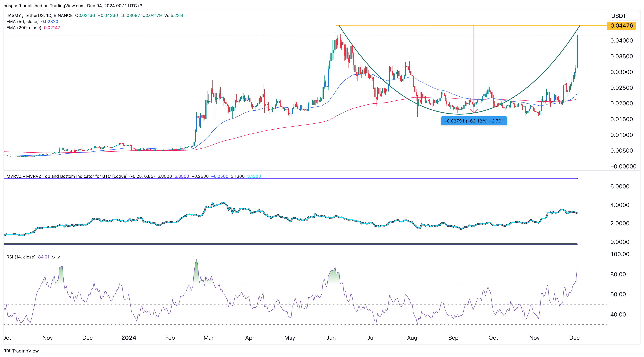Click the open price O0.03136 value
The image size is (644, 357).
[85, 15]
